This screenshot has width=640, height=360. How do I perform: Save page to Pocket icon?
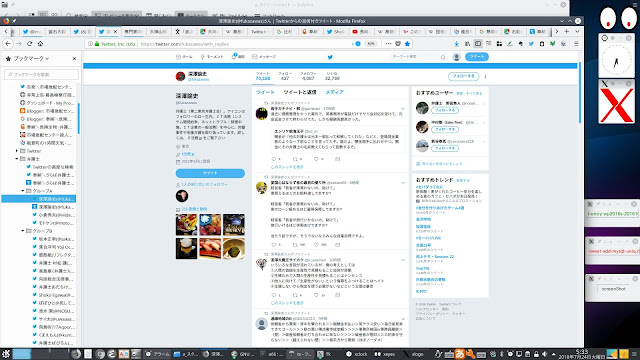(398, 44)
